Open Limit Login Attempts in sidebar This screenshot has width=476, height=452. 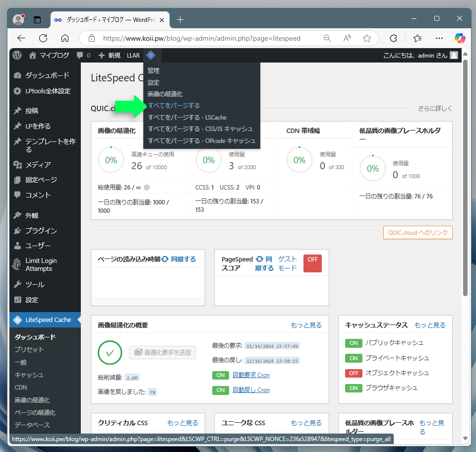pos(45,264)
